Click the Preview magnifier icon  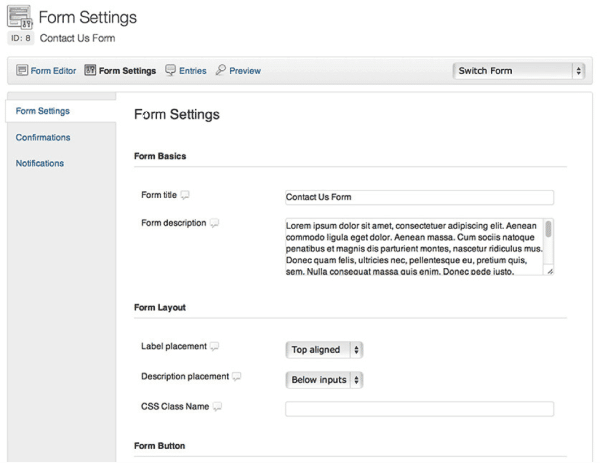pyautogui.click(x=220, y=71)
